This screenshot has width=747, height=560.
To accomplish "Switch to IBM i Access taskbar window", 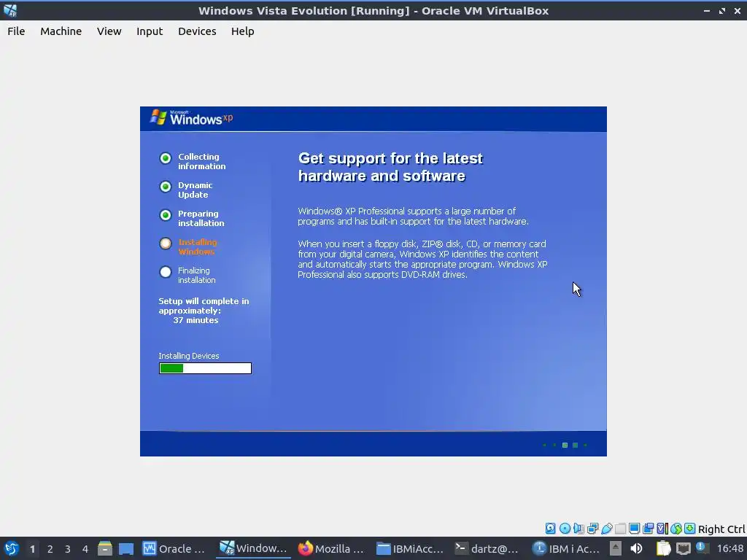I will [565, 548].
